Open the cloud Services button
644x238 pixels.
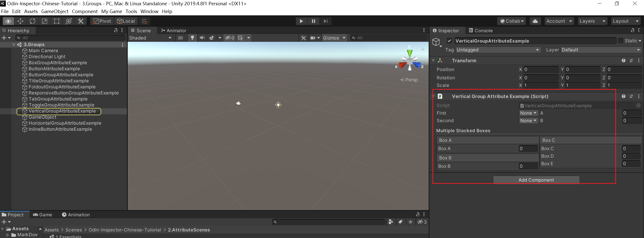(x=535, y=21)
